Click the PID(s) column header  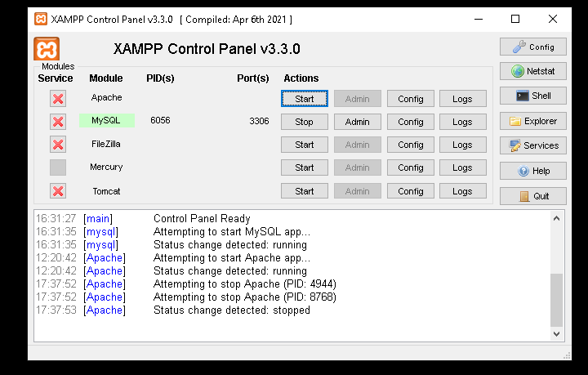pos(160,78)
